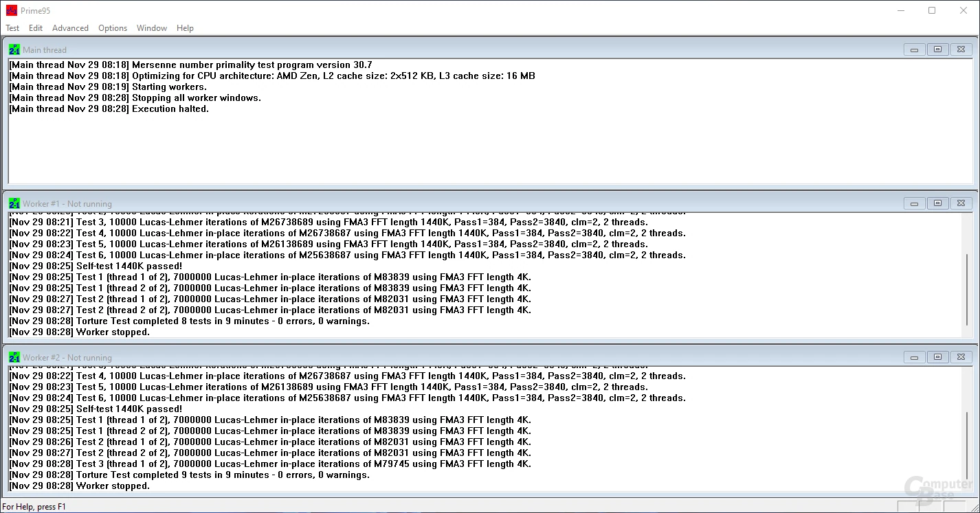This screenshot has height=513, width=980.
Task: Open the Help menu
Action: pos(185,28)
